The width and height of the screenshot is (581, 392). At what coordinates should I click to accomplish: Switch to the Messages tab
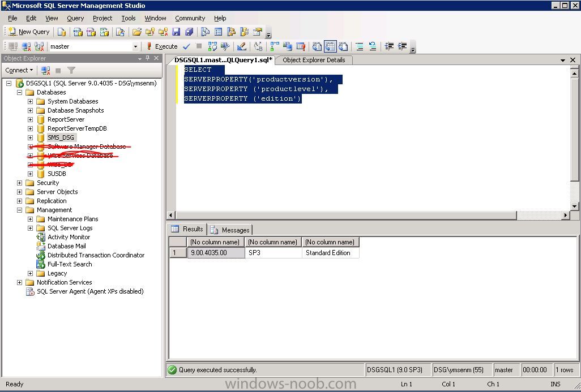[x=231, y=230]
